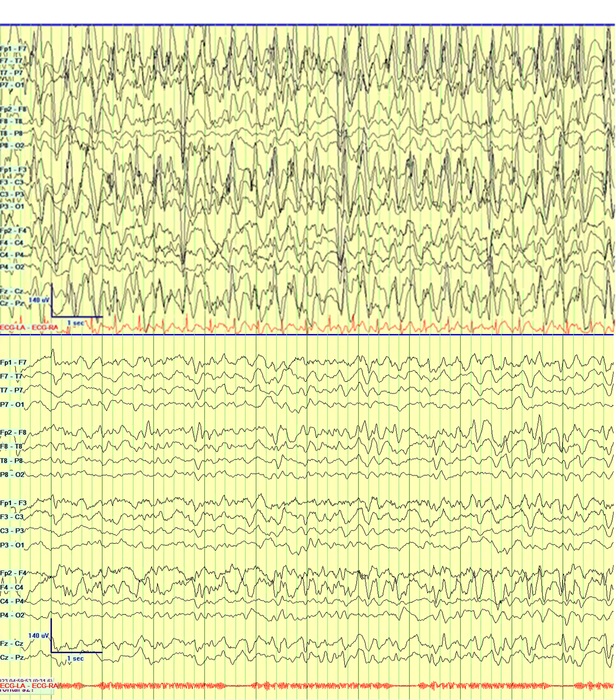The height and width of the screenshot is (700, 616).
Task: Click the T7 - P7 label in lower panel
Action: coord(12,390)
